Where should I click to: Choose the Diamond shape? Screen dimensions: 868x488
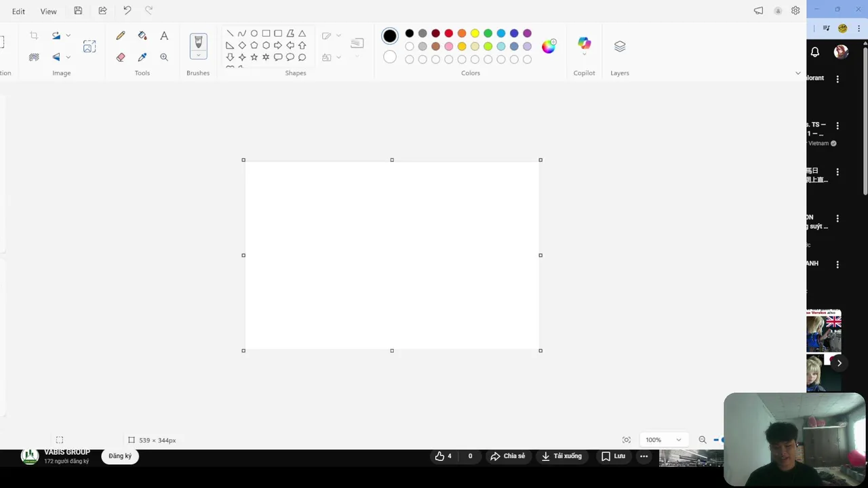[x=242, y=45]
